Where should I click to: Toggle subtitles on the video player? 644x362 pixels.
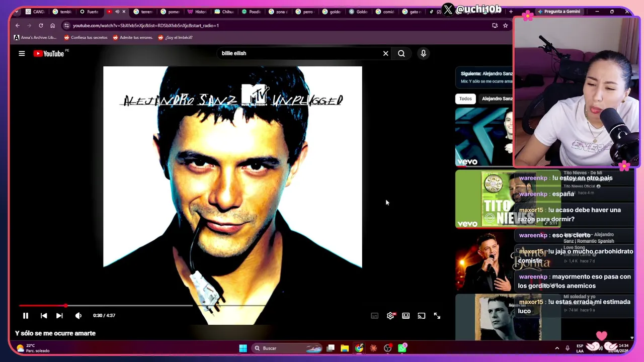point(374,316)
